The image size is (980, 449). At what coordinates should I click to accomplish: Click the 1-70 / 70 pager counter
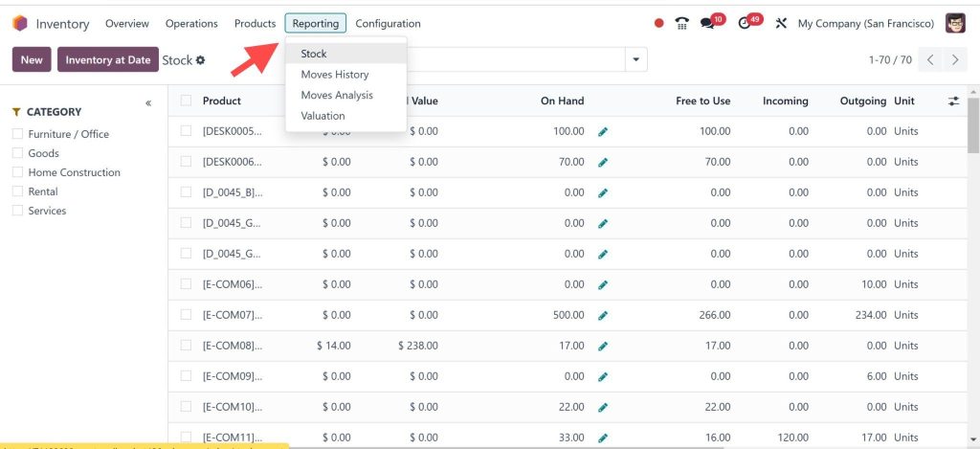pos(890,60)
